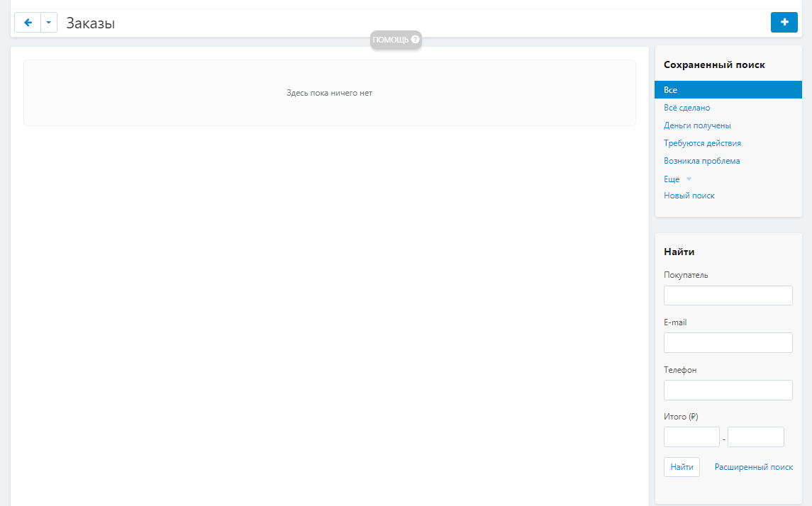Expand the Еще saved searches list
Image resolution: width=812 pixels, height=506 pixels.
(x=677, y=179)
